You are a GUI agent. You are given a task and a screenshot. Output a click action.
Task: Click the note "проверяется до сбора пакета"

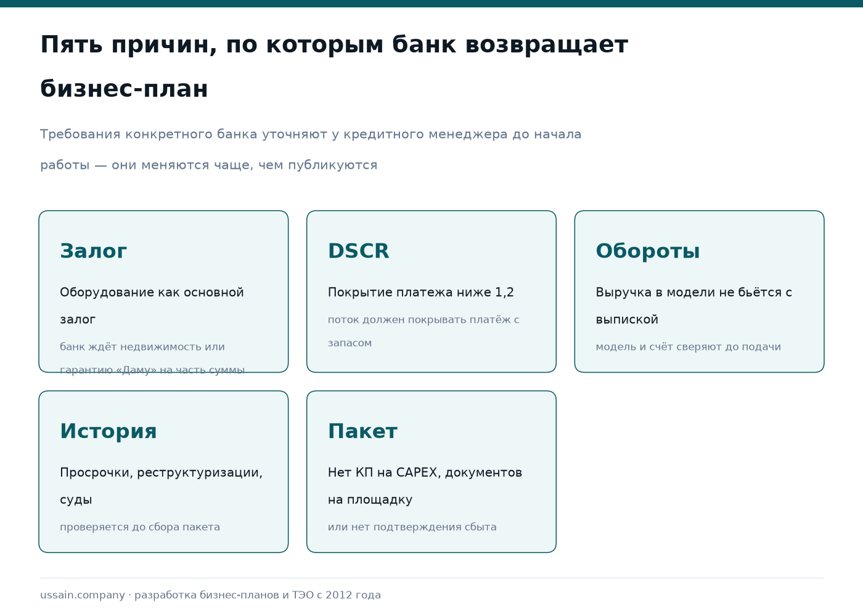point(140,527)
